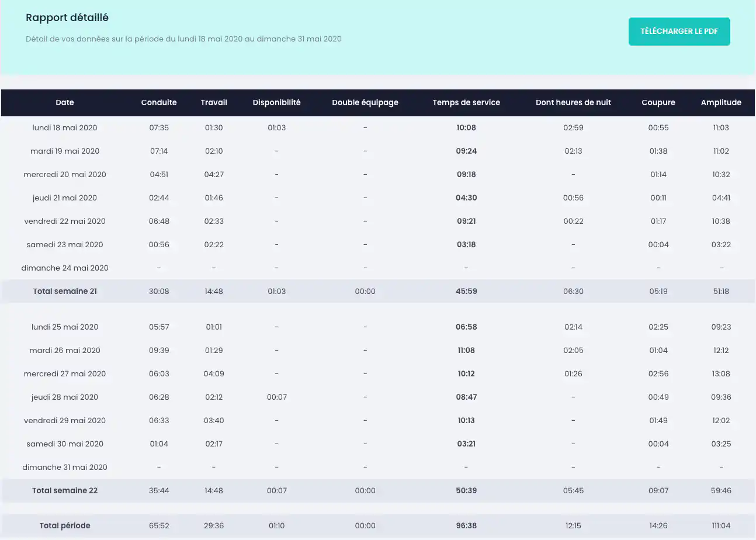756x540 pixels.
Task: Click Disponibilité 00:07 on jeudi 28 mai
Action: (x=277, y=397)
